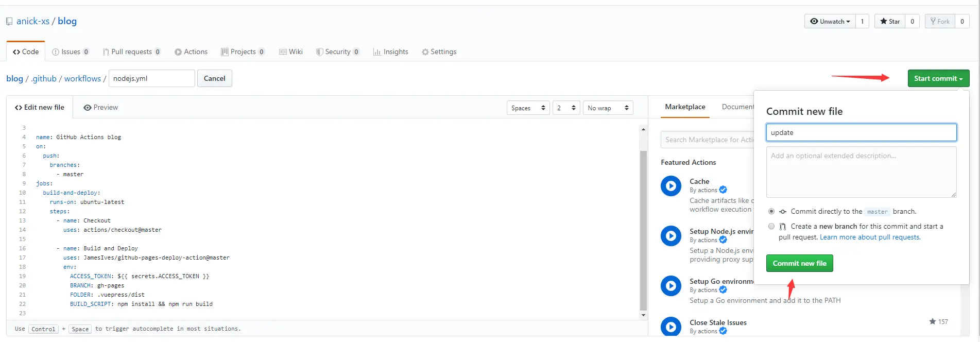
Task: Open the Security tab
Action: (x=338, y=52)
